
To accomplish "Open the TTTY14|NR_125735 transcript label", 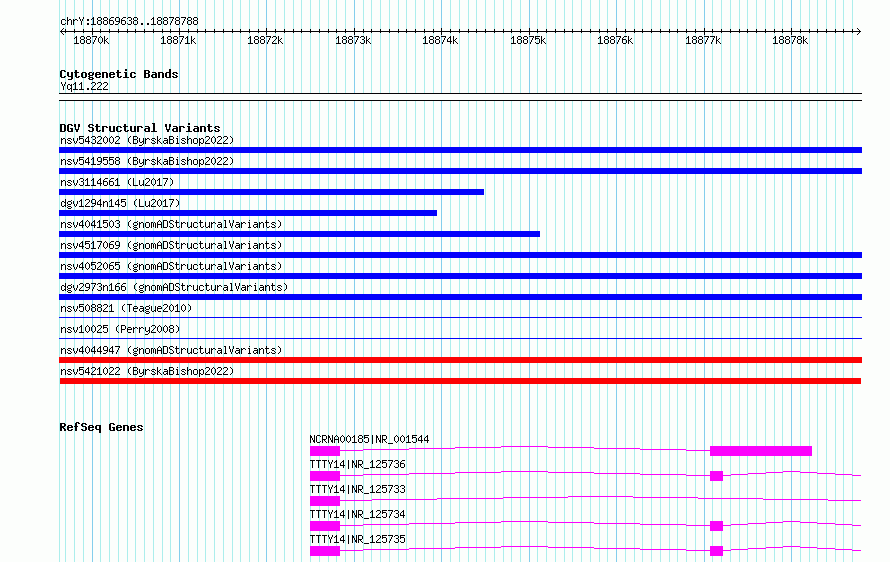I will point(358,539).
